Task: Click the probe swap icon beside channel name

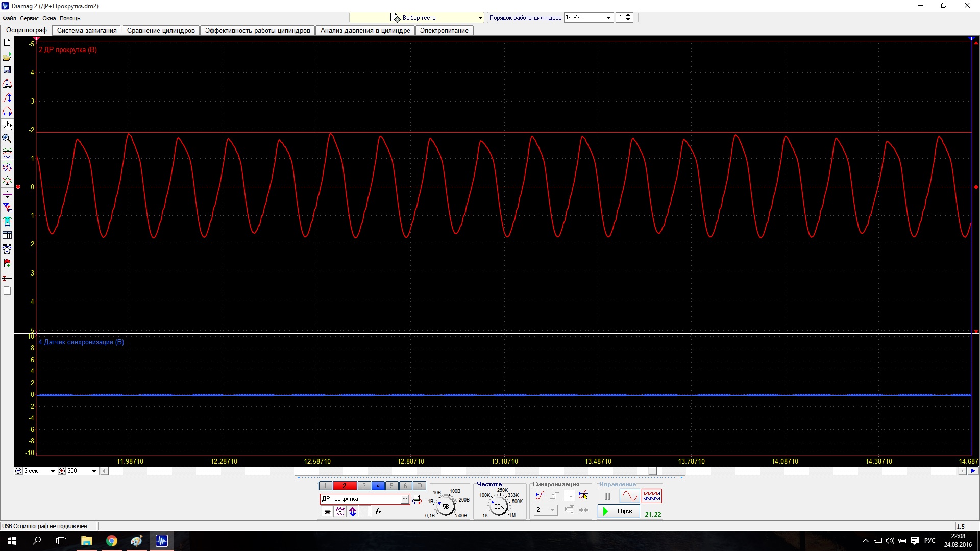Action: click(x=416, y=499)
